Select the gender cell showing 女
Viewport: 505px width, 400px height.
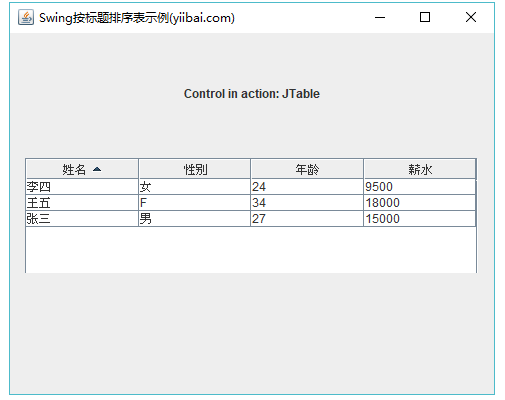pos(195,187)
